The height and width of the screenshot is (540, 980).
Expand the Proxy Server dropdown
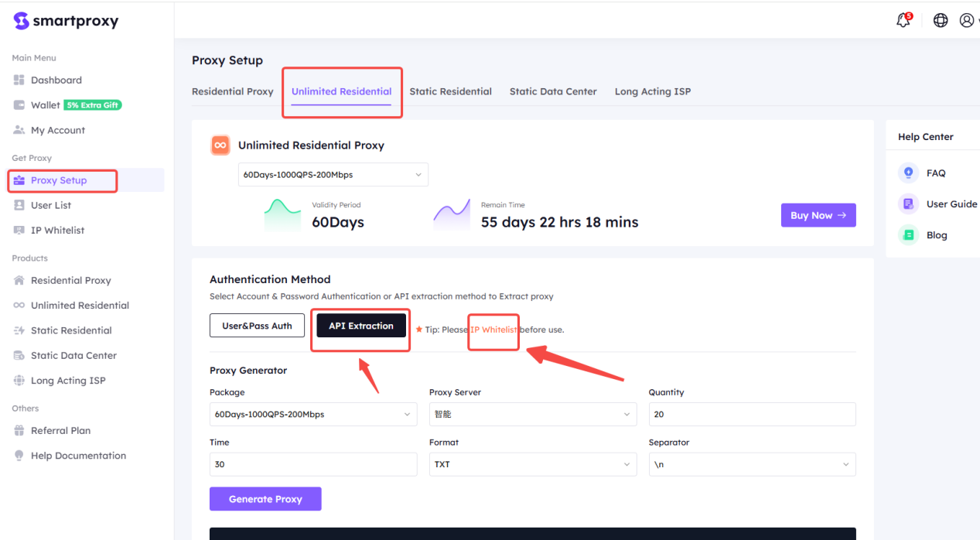(x=533, y=414)
